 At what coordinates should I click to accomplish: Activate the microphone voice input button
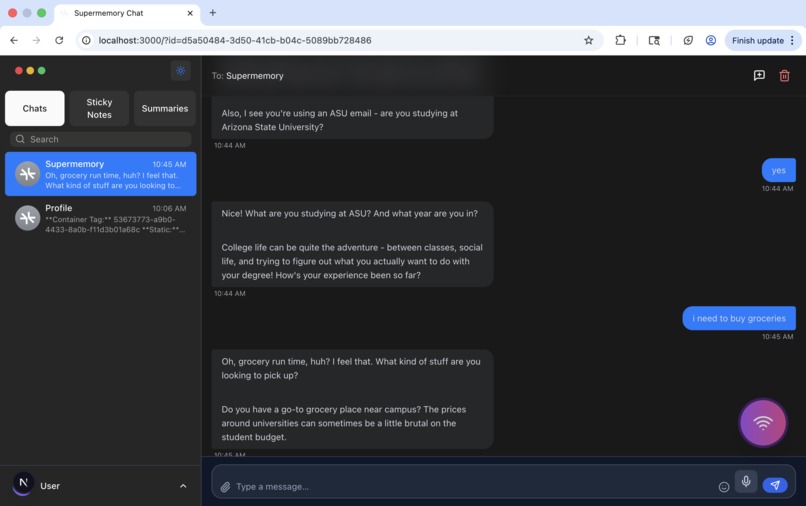point(746,481)
